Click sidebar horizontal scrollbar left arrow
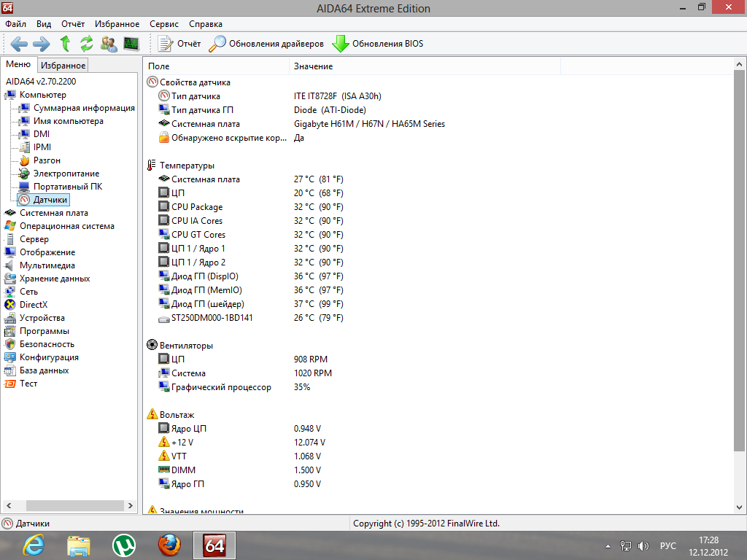Screen dimensions: 747x560 point(9,506)
